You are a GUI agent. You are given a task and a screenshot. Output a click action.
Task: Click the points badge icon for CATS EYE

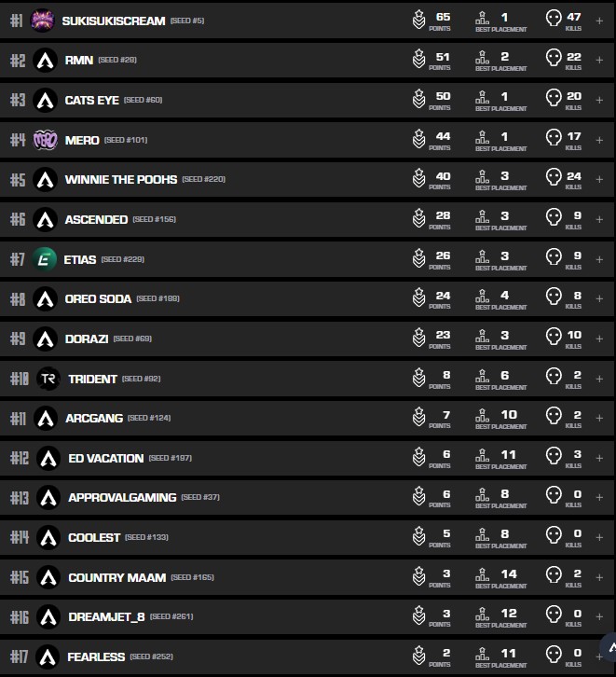click(419, 100)
